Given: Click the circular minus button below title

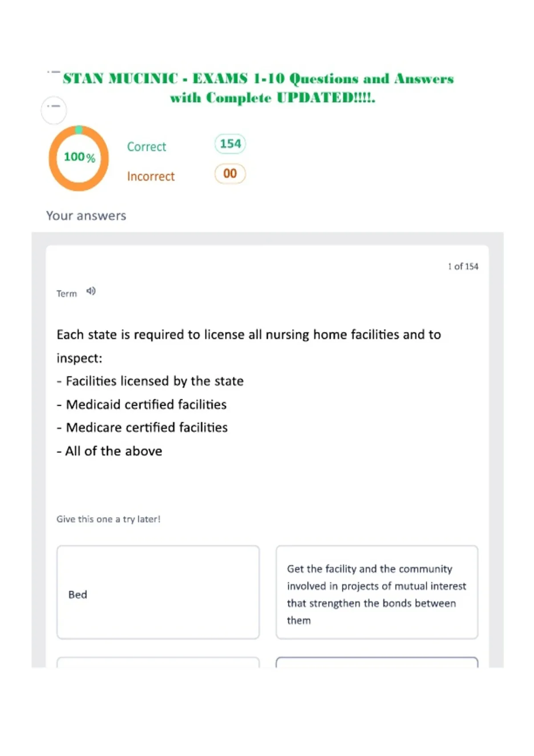Looking at the screenshot, I should pos(54,110).
